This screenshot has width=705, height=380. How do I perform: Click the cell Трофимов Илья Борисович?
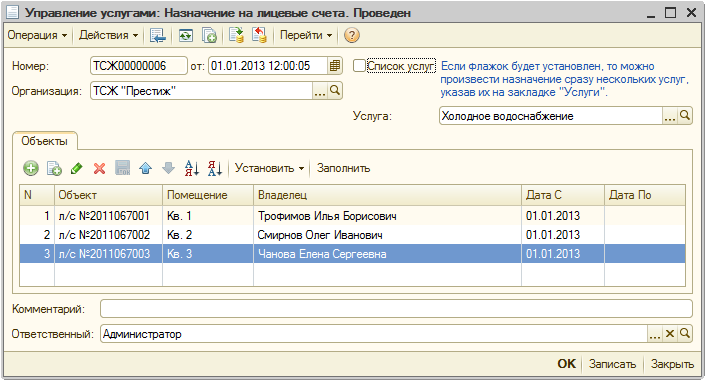(388, 216)
